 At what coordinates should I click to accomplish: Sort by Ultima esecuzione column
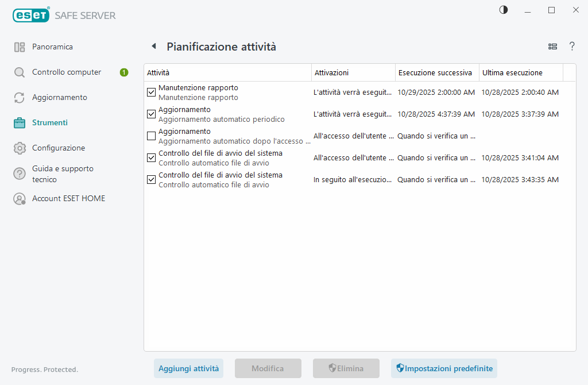click(x=520, y=73)
